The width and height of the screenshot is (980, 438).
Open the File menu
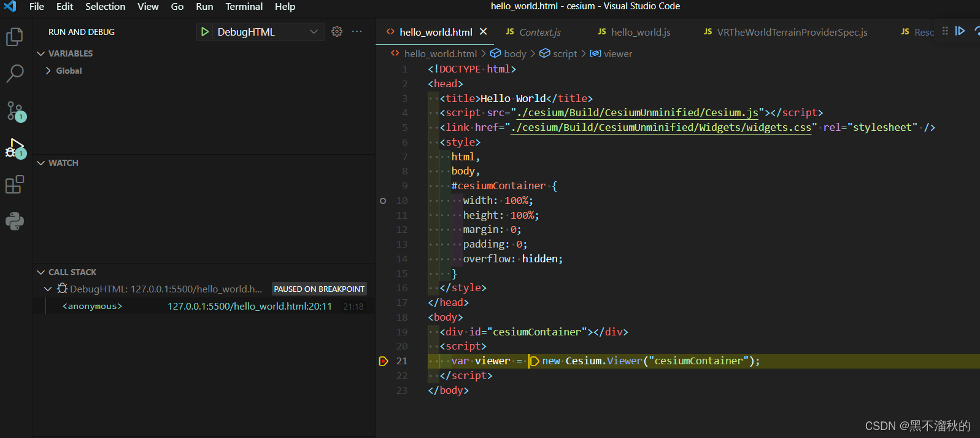point(37,7)
